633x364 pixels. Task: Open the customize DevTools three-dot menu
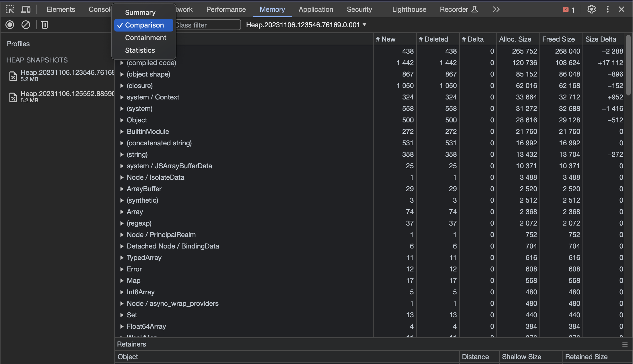tap(607, 9)
